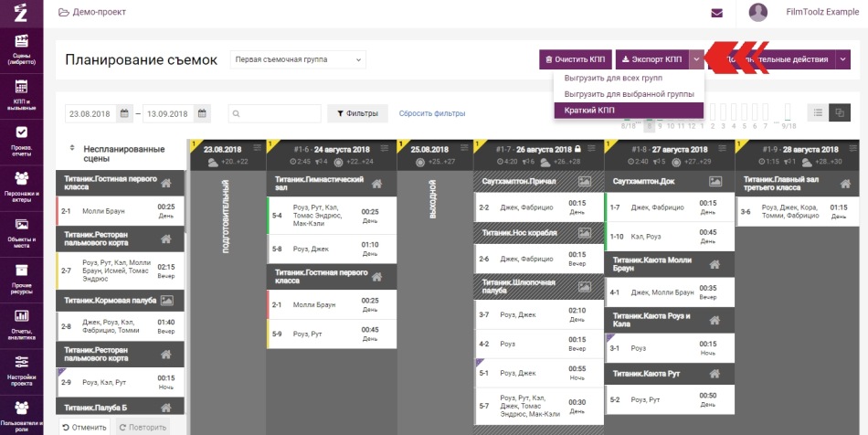
Task: Choose Выгрузить для выбранной группы
Action: [629, 94]
